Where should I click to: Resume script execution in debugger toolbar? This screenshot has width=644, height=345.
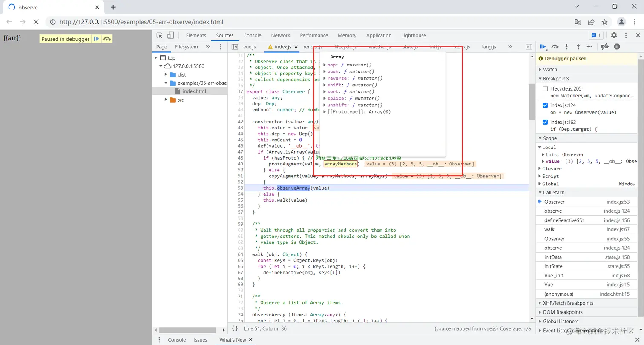click(543, 47)
